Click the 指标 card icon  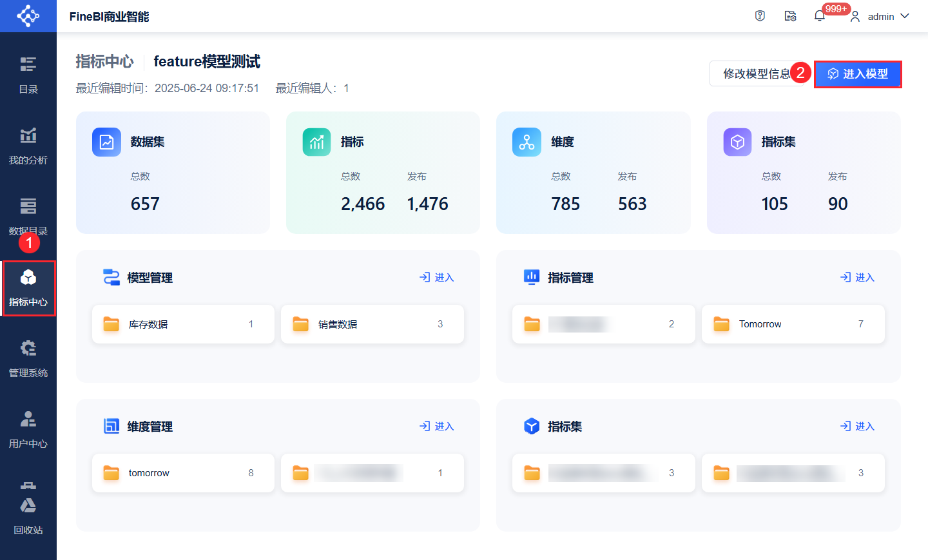316,142
